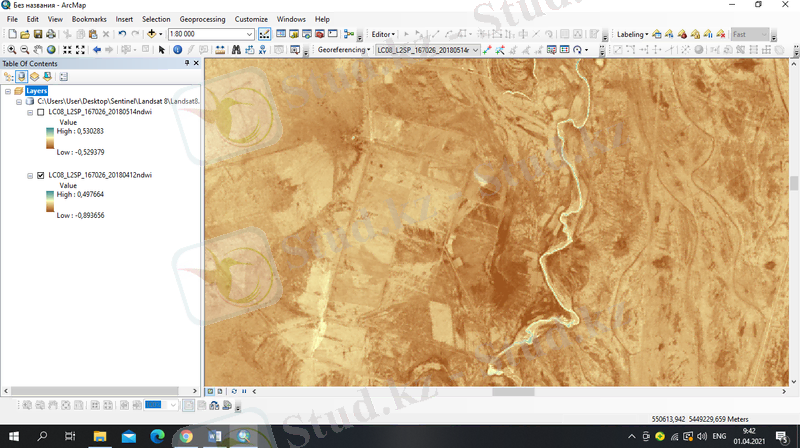The width and height of the screenshot is (800, 448).
Task: Select the Identify tool
Action: 177,49
